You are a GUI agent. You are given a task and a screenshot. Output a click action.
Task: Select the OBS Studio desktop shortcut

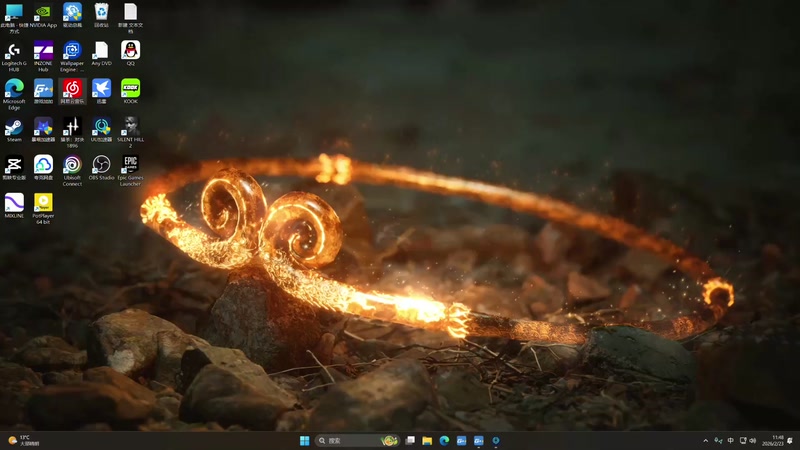pos(102,168)
